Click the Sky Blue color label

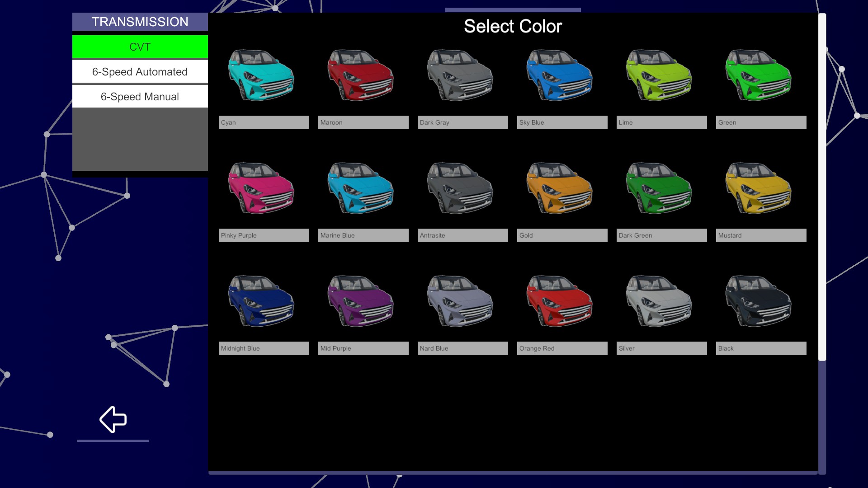coord(562,122)
